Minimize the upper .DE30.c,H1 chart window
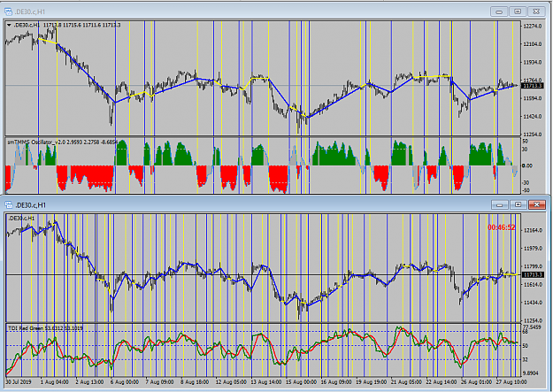 (499, 12)
